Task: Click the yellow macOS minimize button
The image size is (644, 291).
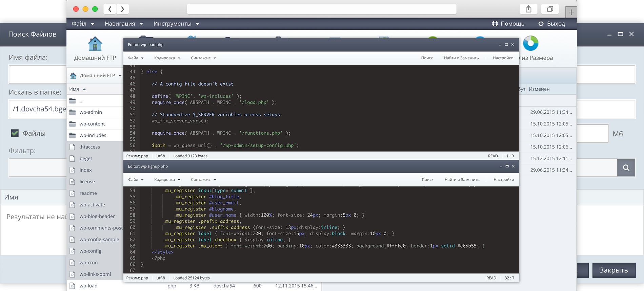Action: tap(85, 9)
